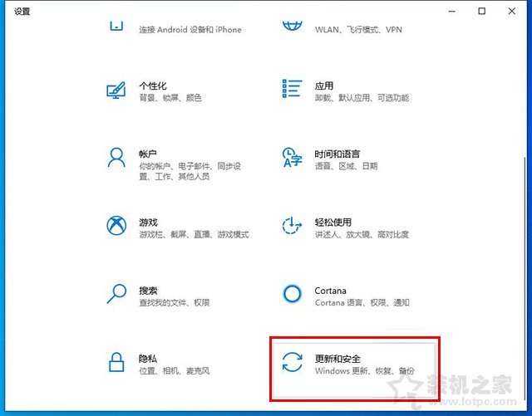532x416 pixels.
Task: Click the network globe icon above Apps
Action: coord(292,25)
